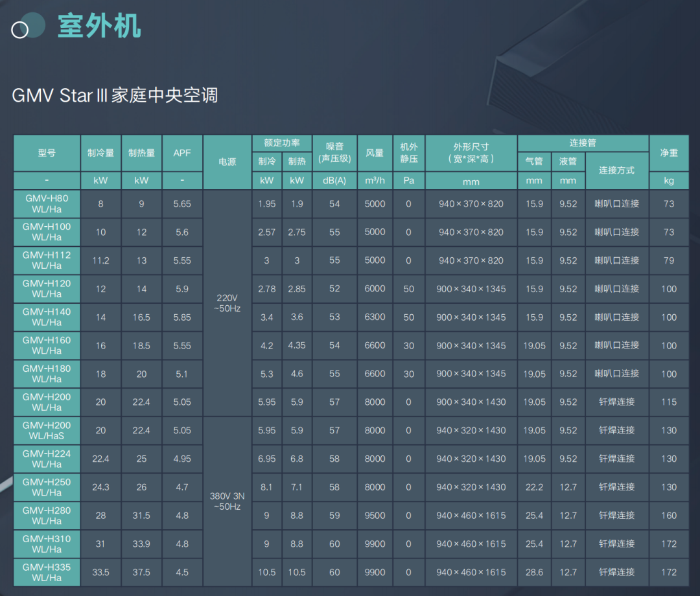This screenshot has width=700, height=596.
Task: Click the 室外机 heading
Action: click(x=99, y=26)
